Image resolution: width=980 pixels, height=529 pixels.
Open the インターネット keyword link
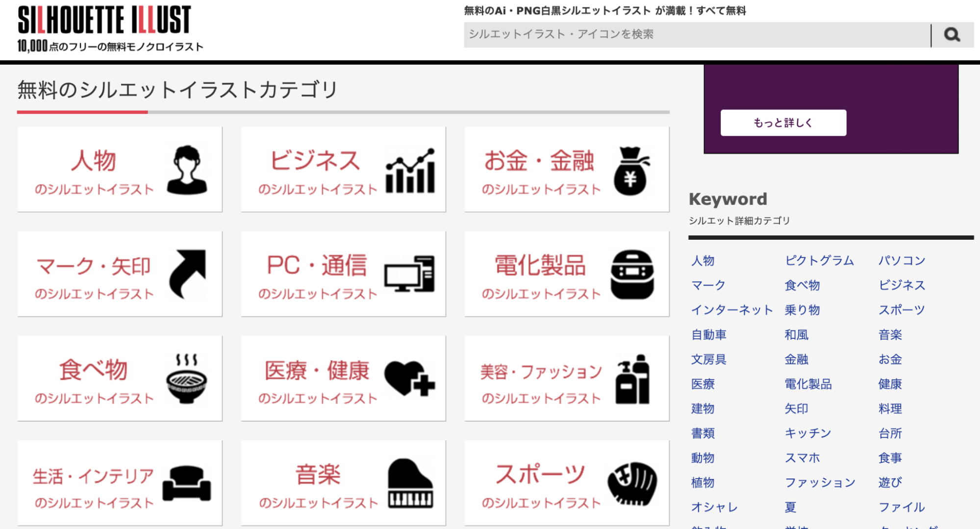(x=731, y=310)
